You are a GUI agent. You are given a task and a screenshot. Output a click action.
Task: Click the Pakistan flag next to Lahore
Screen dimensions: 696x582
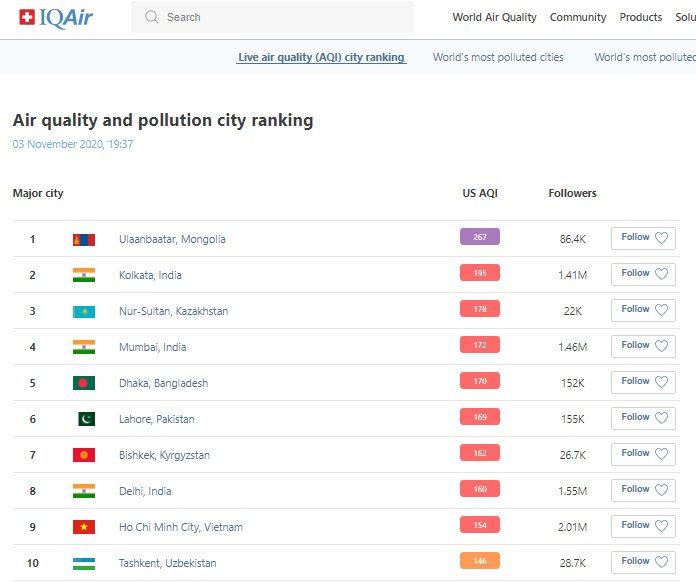coord(86,419)
